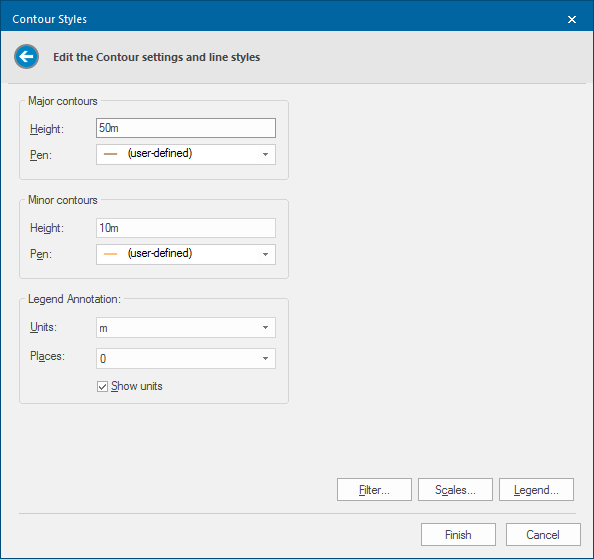
Task: Click the orange minor pen colour line
Action: click(x=110, y=254)
